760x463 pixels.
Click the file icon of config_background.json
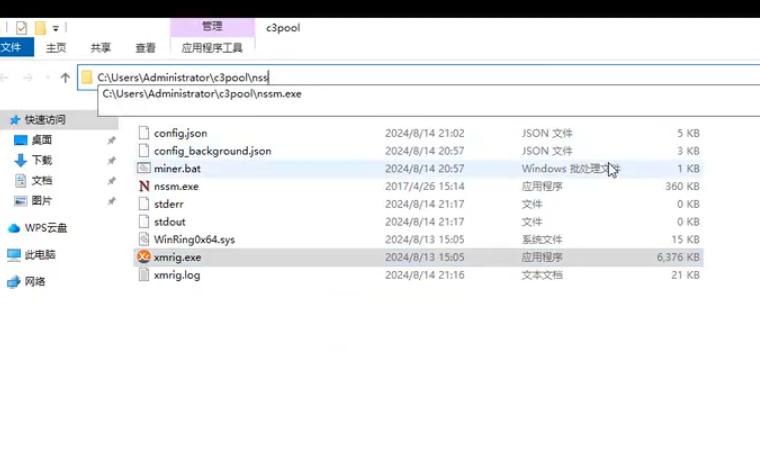pos(143,151)
